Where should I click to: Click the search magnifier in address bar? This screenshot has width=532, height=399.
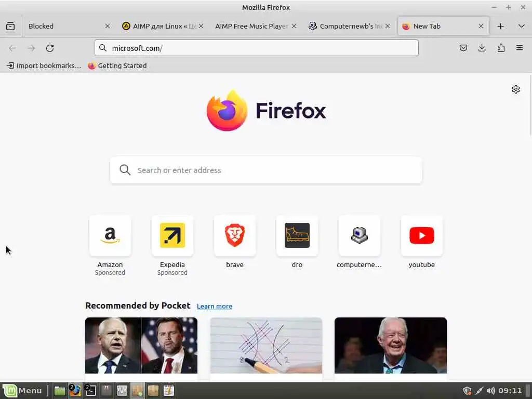[x=103, y=48]
